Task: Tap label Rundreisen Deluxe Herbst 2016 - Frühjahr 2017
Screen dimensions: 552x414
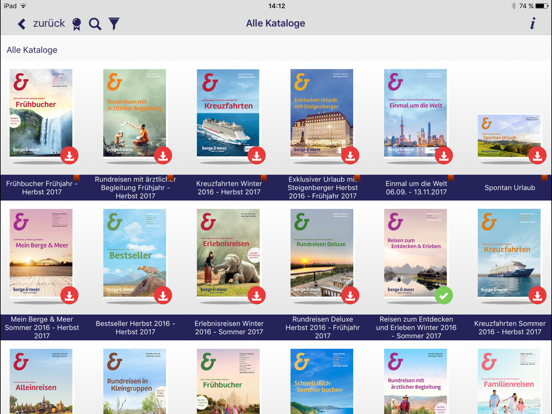Action: pos(322,327)
